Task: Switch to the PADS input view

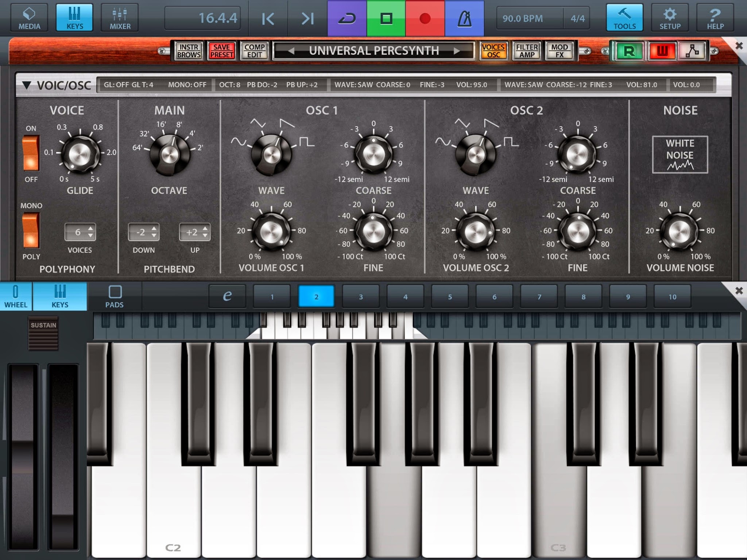Action: (115, 296)
